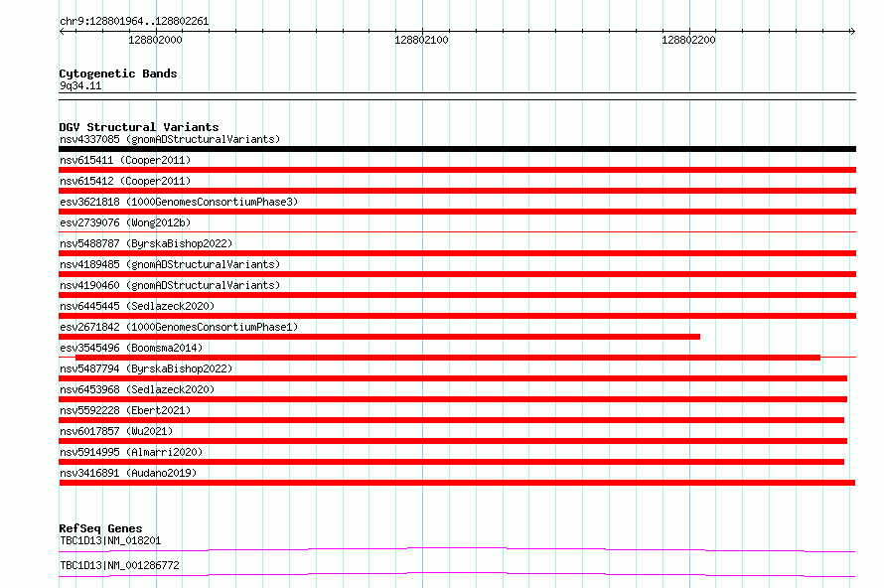Screen dimensions: 884x588
Task: Click the shorter red bar of esv2671842
Action: pyautogui.click(x=379, y=337)
